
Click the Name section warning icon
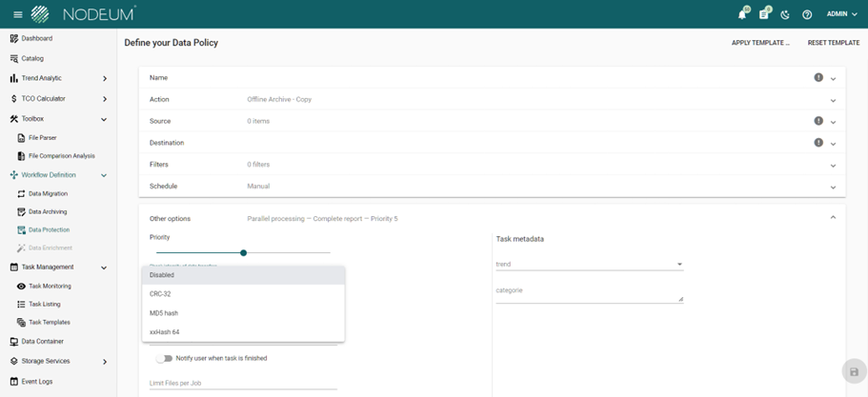(x=818, y=77)
